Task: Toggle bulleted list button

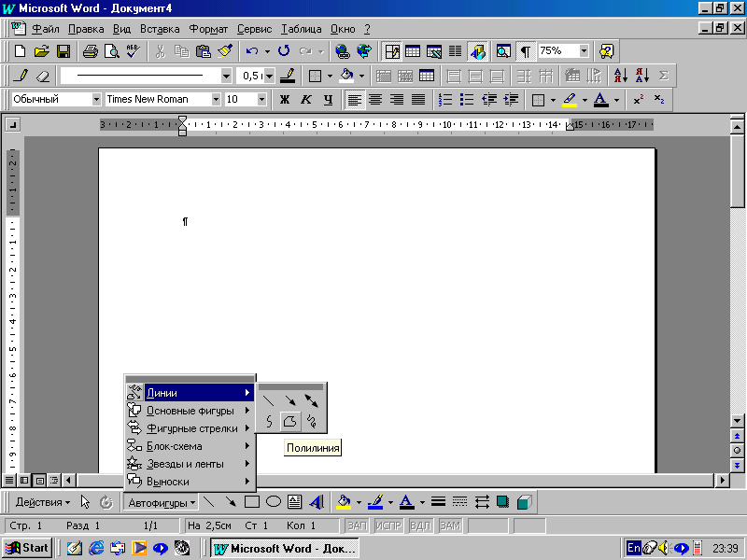Action: point(467,100)
